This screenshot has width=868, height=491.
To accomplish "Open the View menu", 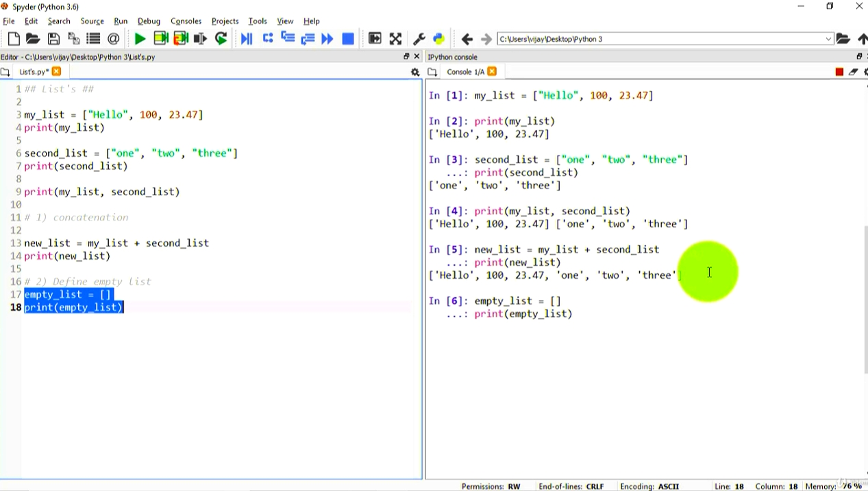I will [x=285, y=21].
